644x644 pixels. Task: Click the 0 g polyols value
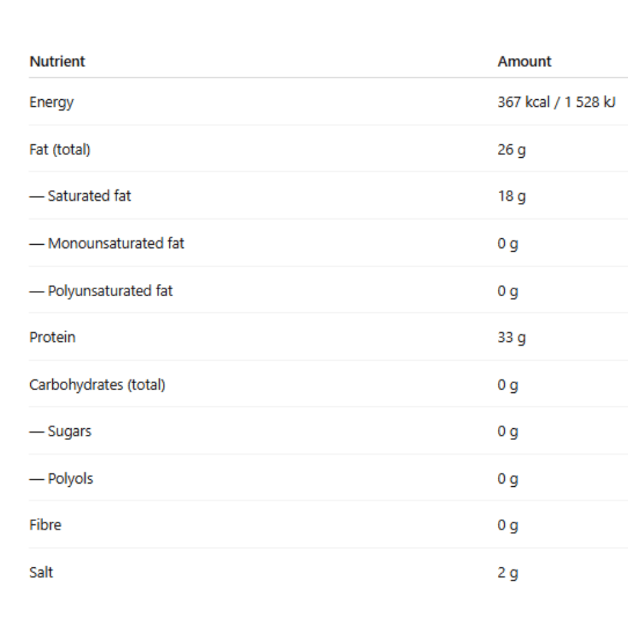(x=507, y=478)
